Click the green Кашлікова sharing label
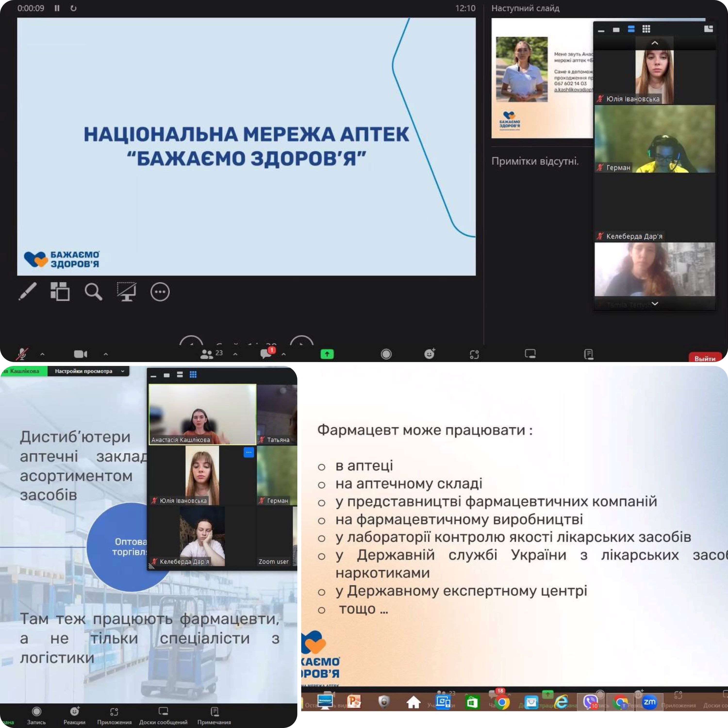Viewport: 728px width, 728px height. point(23,371)
